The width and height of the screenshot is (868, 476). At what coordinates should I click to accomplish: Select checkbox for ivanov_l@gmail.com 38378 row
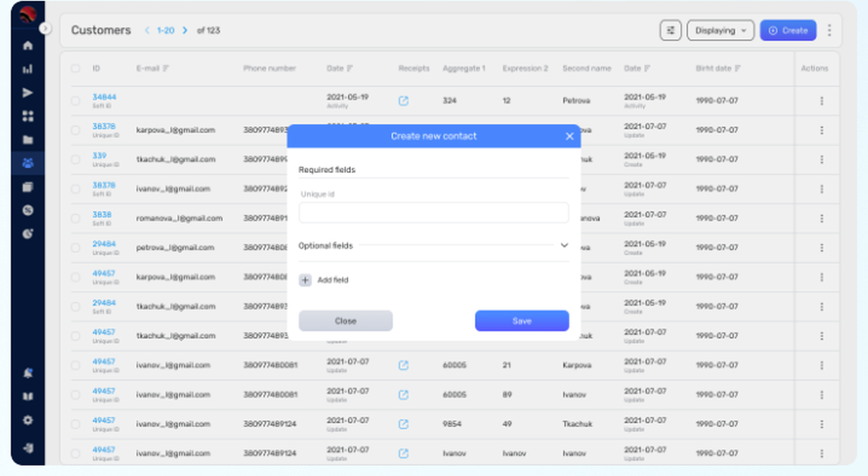pos(76,188)
